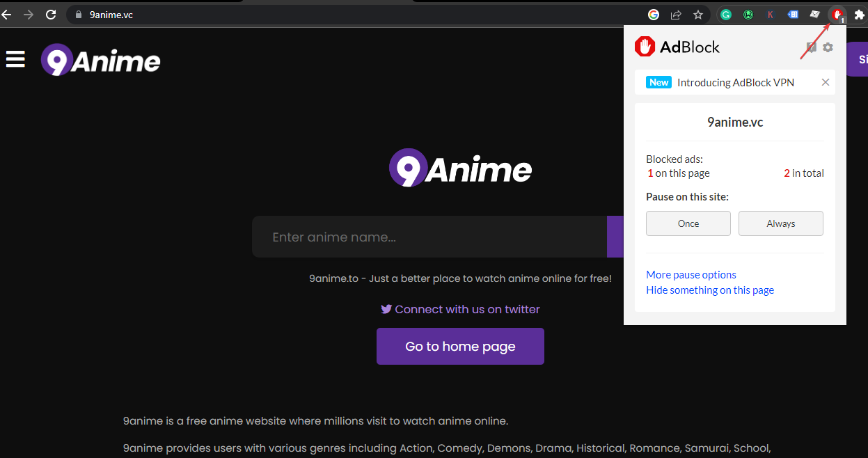Click the 9Anime logo in the header
The width and height of the screenshot is (868, 458).
(x=100, y=61)
